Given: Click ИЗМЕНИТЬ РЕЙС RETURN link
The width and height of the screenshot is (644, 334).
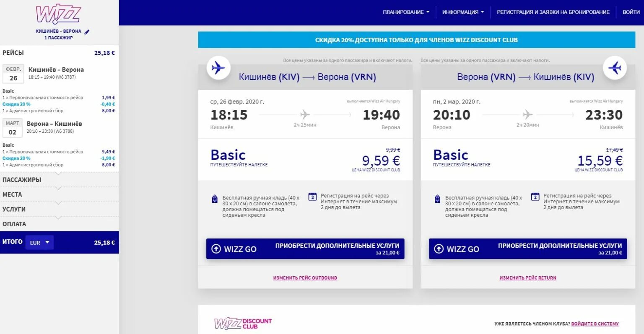Looking at the screenshot, I should (528, 278).
